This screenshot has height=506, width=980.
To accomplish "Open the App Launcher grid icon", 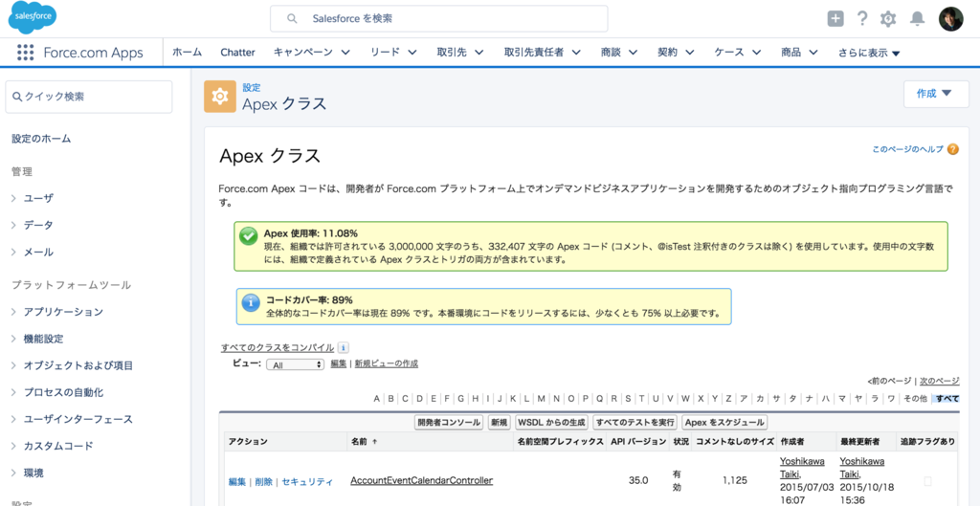I will pos(25,53).
